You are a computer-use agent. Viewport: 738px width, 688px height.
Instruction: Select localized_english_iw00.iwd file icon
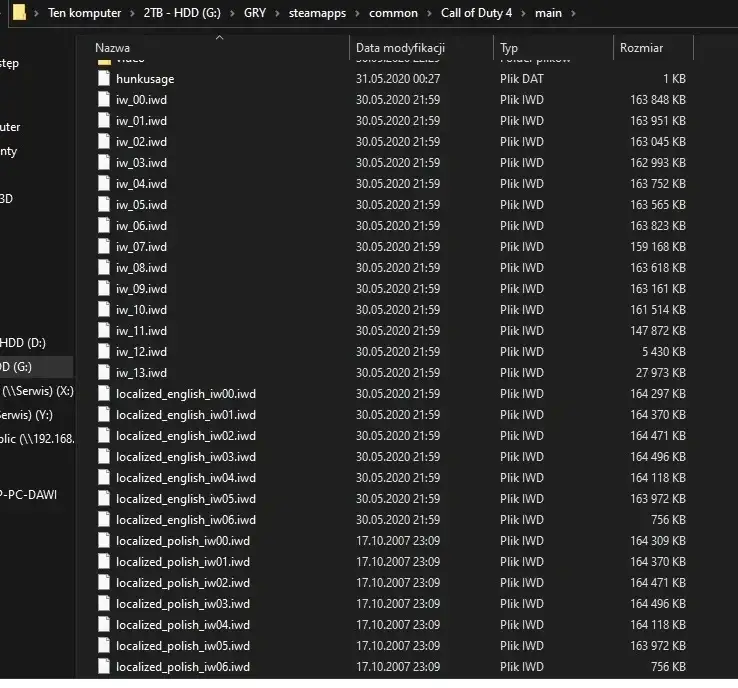coord(104,393)
